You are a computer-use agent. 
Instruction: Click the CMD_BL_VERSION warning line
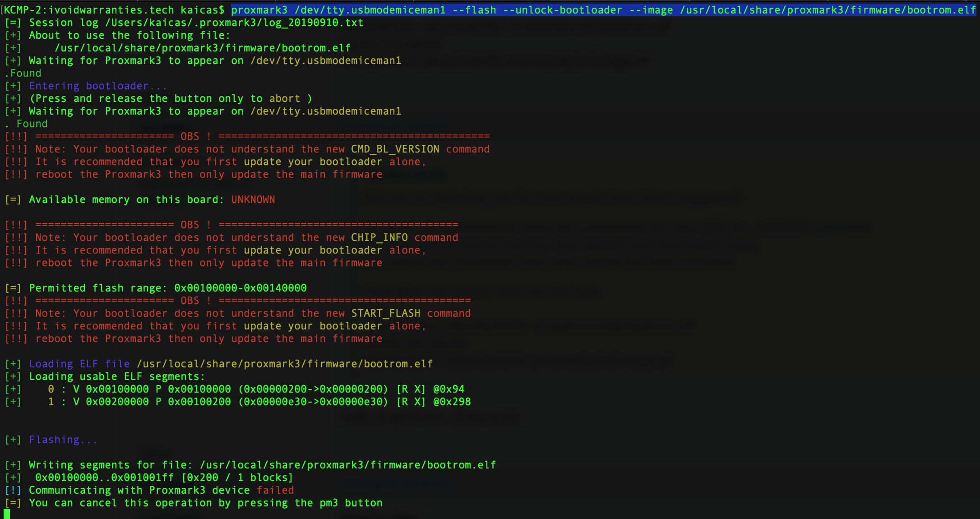(x=247, y=149)
